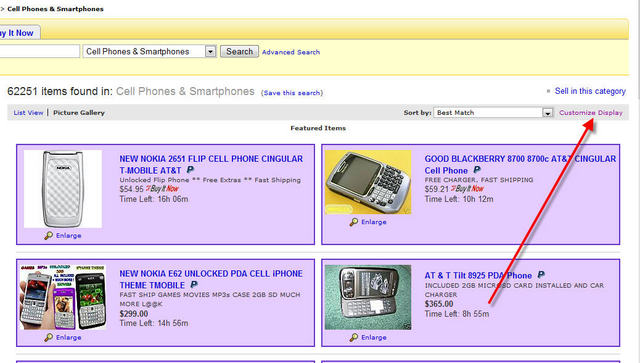
Task: Click Time Left: 14h 56m text
Action: (154, 323)
